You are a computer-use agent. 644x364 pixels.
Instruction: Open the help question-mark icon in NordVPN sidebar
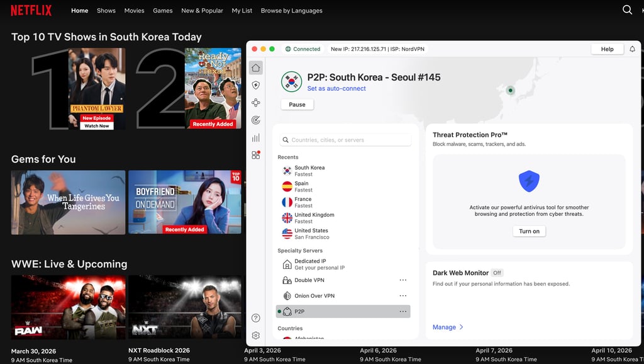point(256,318)
